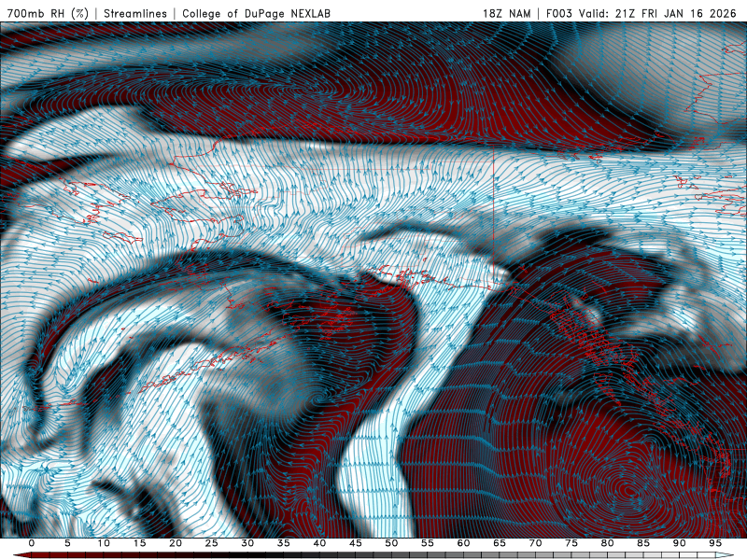The width and height of the screenshot is (747, 560).
Task: Click the colorbar label "60"
Action: pyautogui.click(x=463, y=543)
